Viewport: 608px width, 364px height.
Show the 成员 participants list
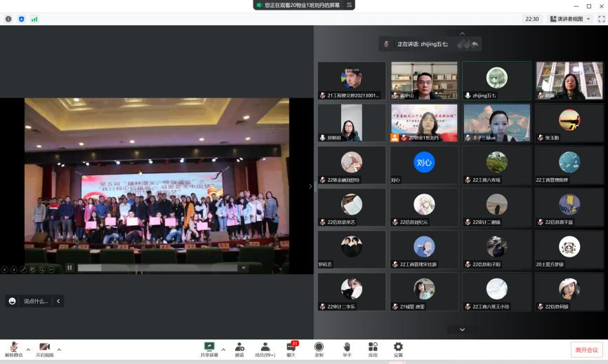(x=265, y=349)
